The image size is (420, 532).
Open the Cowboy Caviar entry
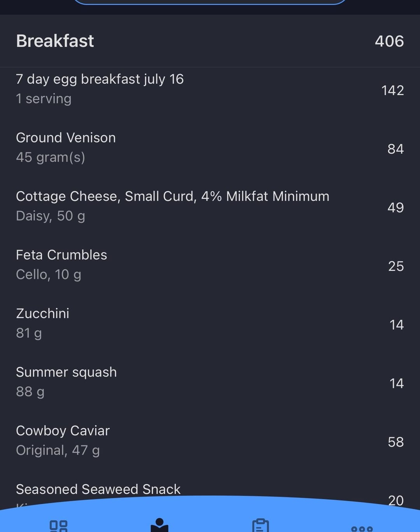click(x=210, y=441)
